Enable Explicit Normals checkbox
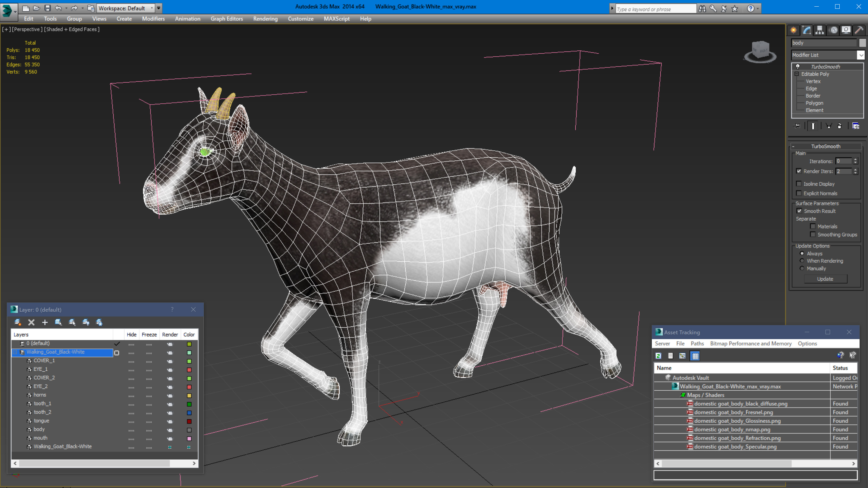This screenshot has width=868, height=488. 799,193
